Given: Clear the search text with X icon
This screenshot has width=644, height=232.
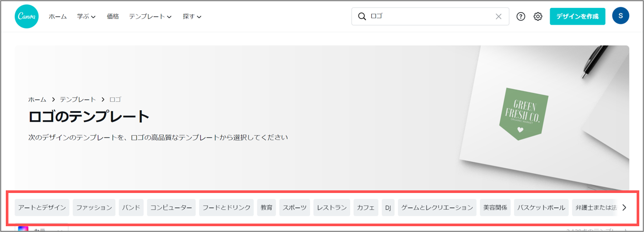Looking at the screenshot, I should (499, 16).
